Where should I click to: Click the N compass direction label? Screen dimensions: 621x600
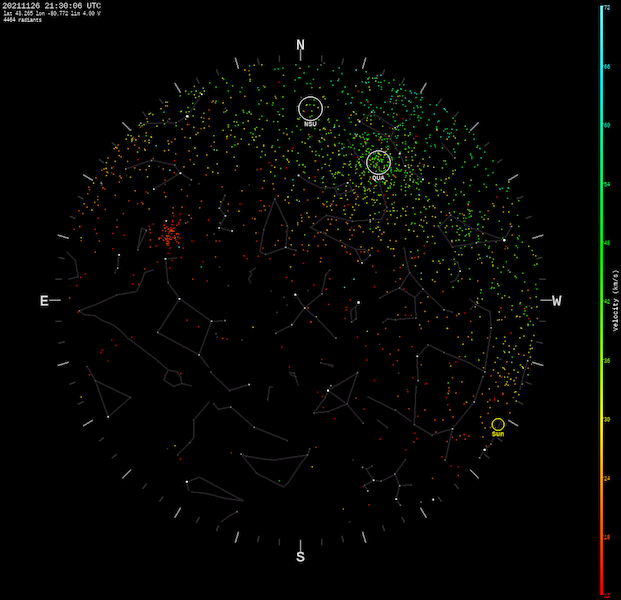click(x=300, y=45)
